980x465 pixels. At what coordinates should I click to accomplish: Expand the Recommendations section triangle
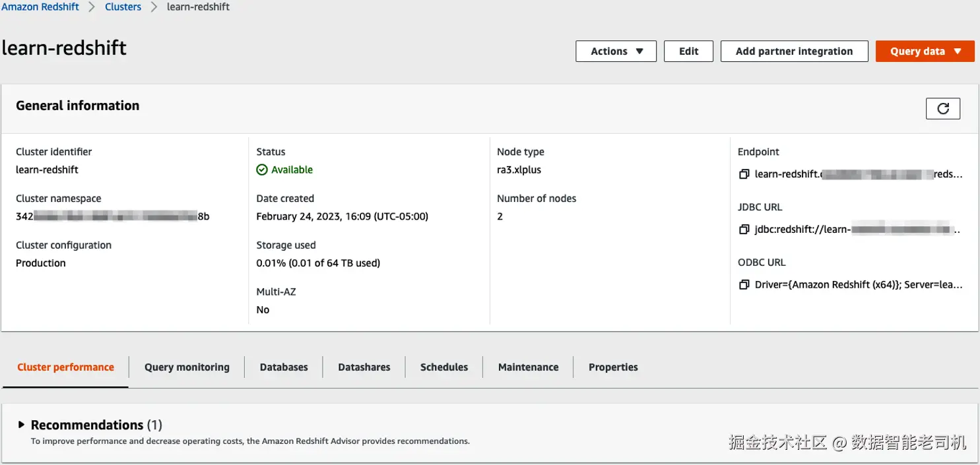(22, 425)
